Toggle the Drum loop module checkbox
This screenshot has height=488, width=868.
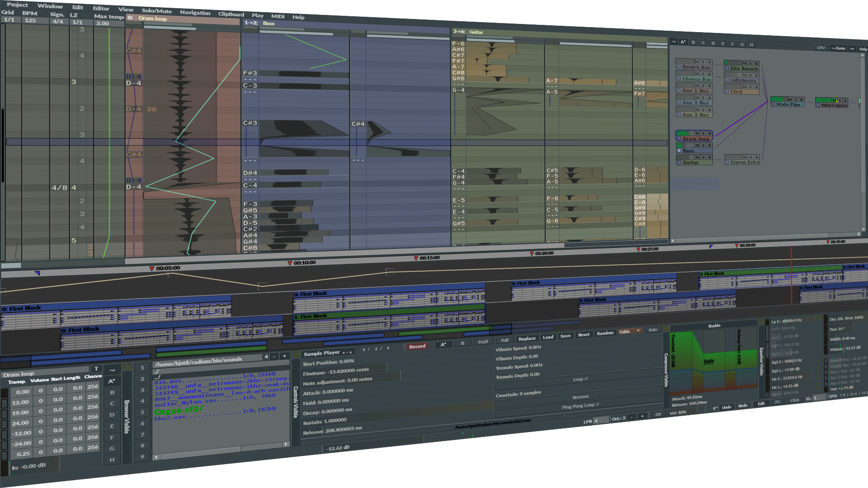point(679,139)
